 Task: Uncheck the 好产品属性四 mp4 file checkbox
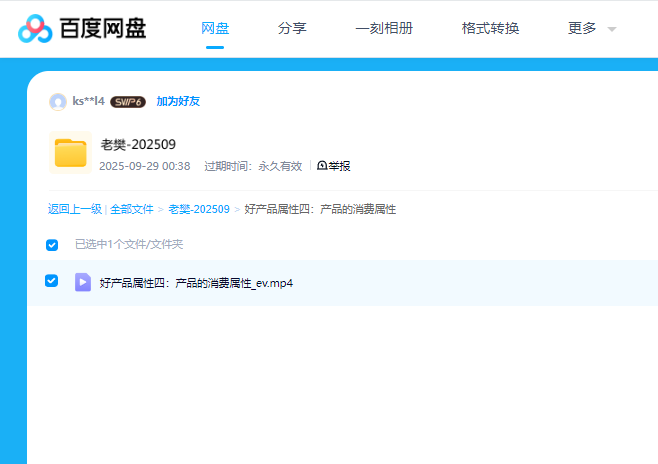click(x=52, y=281)
